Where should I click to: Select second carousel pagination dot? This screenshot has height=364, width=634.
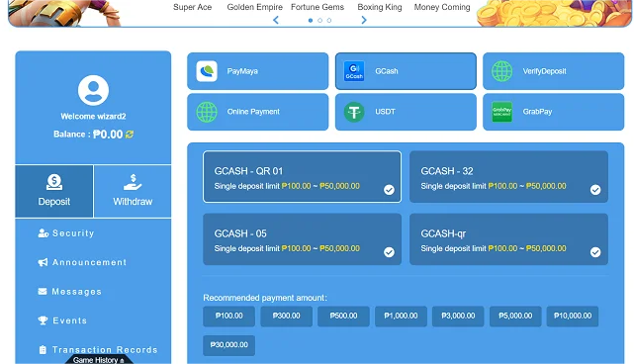[319, 20]
